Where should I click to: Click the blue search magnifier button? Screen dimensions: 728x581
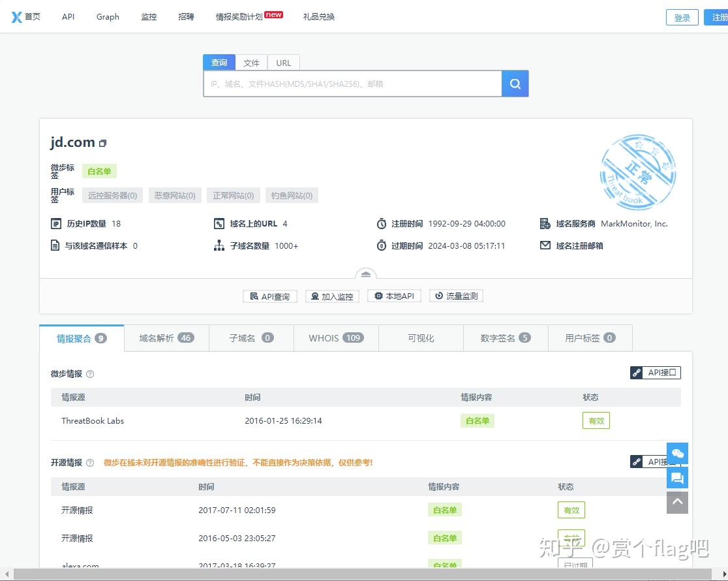515,84
